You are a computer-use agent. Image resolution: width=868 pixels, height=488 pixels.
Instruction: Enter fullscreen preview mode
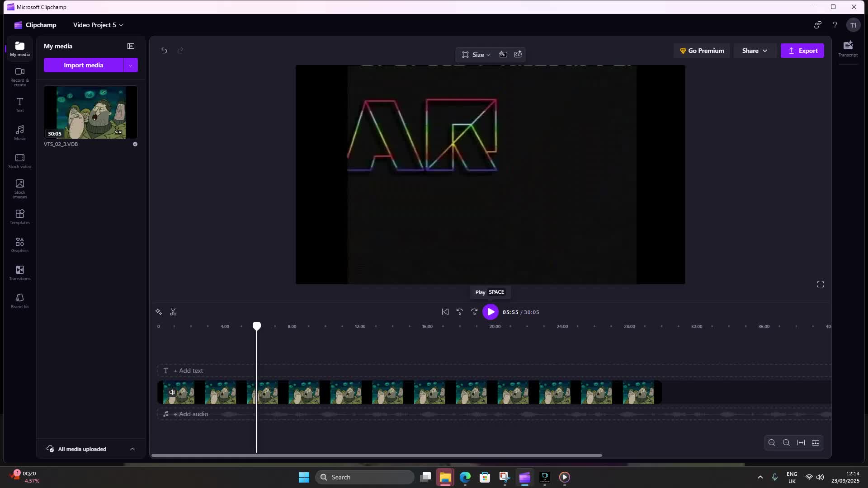click(820, 284)
